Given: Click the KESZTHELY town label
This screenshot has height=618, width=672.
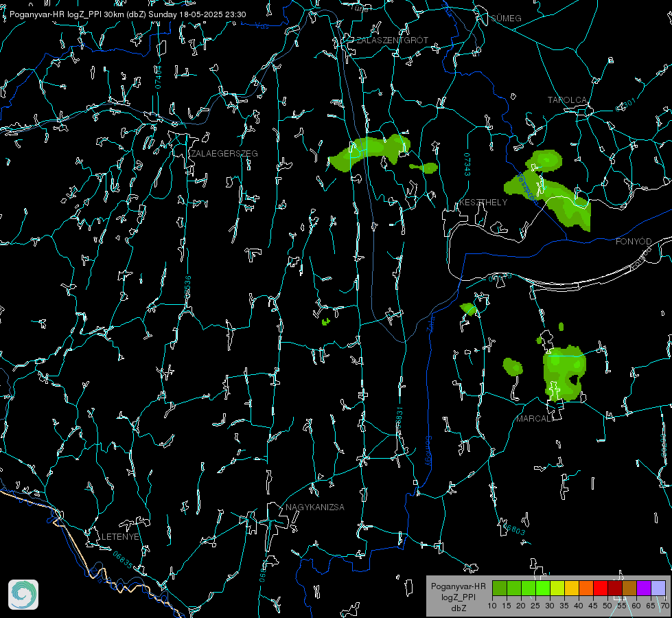Looking at the screenshot, I should [x=483, y=202].
